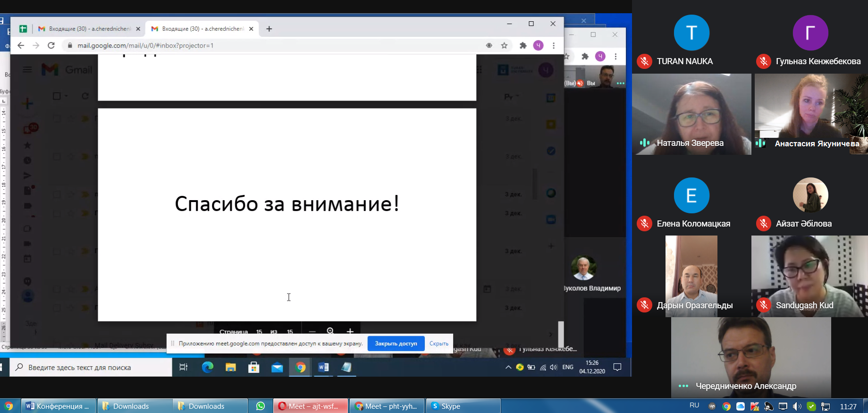Open Mail app on shared taskbar
This screenshot has height=413, width=868.
(x=277, y=367)
